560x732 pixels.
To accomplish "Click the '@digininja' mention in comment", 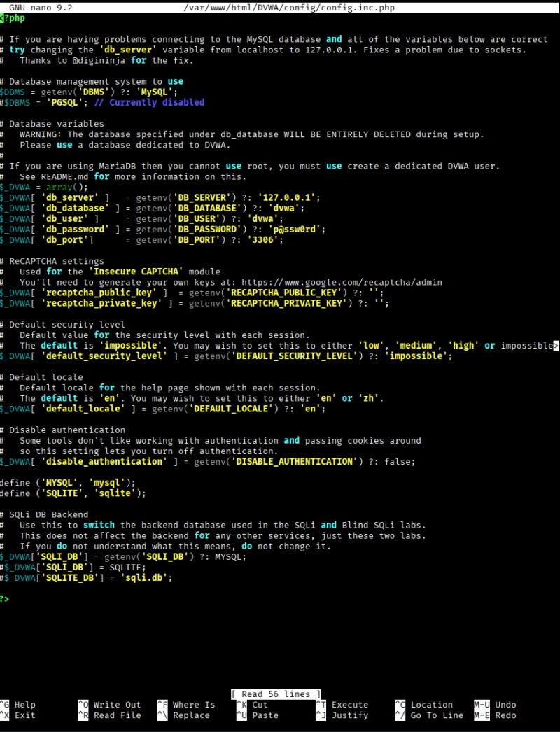I will click(x=99, y=60).
